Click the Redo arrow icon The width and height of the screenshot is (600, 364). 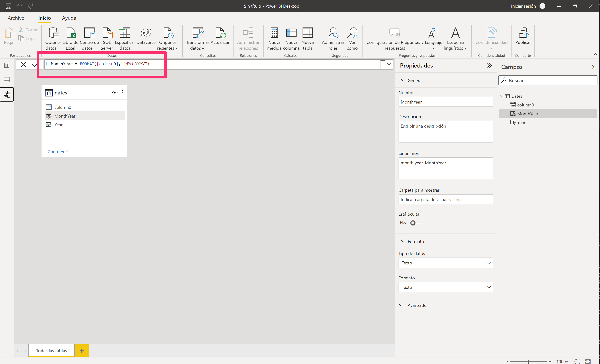click(x=30, y=6)
